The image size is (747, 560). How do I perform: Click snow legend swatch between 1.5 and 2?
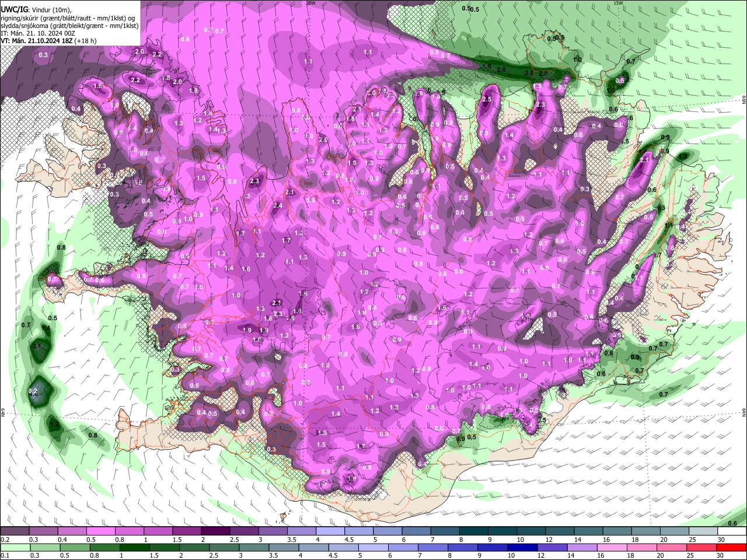(x=187, y=531)
